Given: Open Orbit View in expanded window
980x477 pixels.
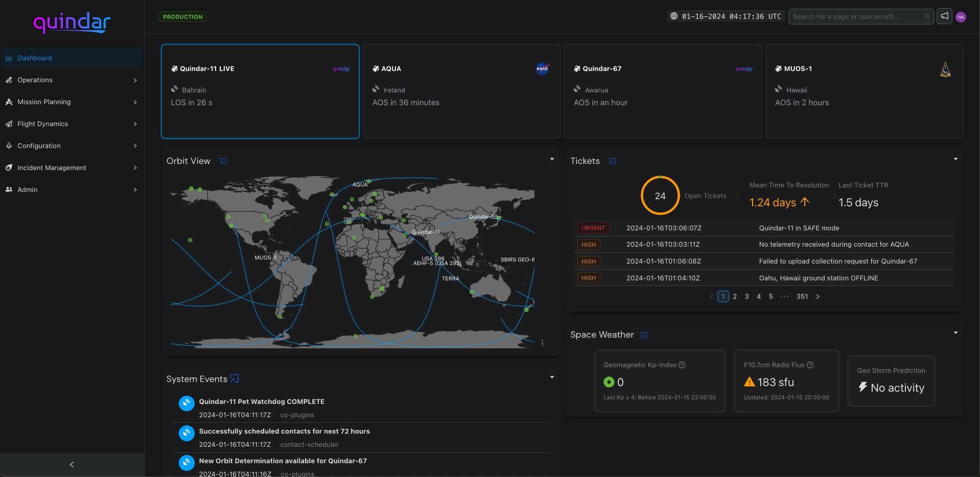Looking at the screenshot, I should [223, 161].
